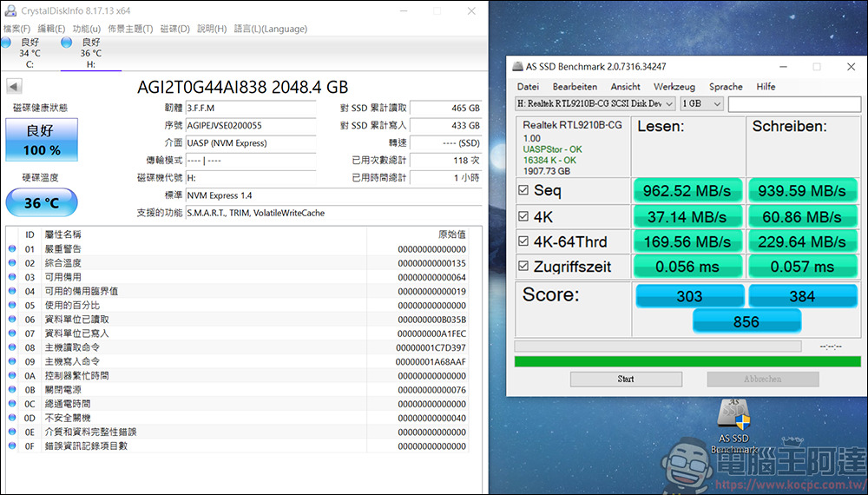
Task: Open the Ansicht menu in AS SSD
Action: (625, 86)
